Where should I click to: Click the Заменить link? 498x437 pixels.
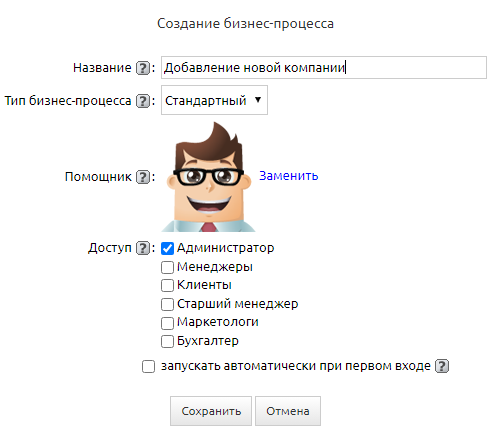[x=289, y=176]
